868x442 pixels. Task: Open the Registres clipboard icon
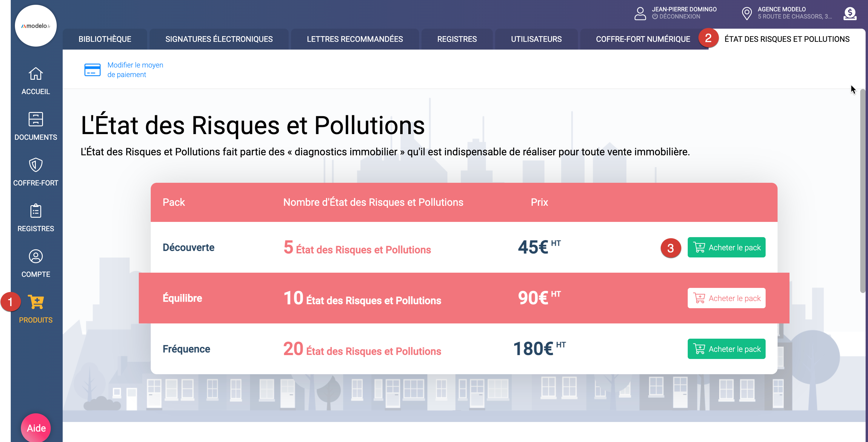point(36,211)
